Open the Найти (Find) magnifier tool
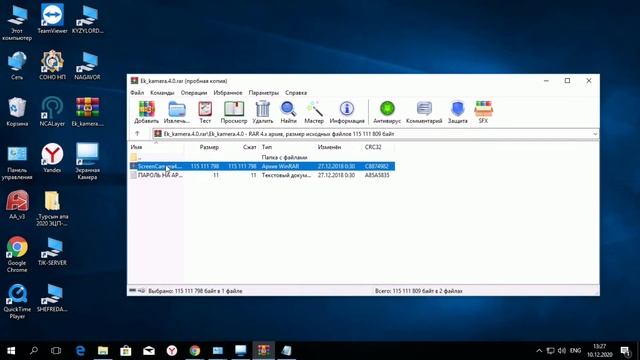640x360 pixels. click(288, 112)
